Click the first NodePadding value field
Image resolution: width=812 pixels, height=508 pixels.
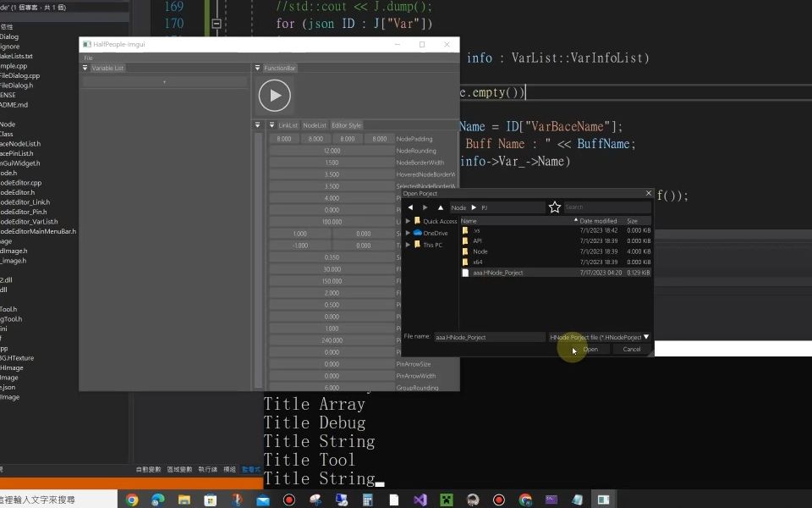click(284, 139)
